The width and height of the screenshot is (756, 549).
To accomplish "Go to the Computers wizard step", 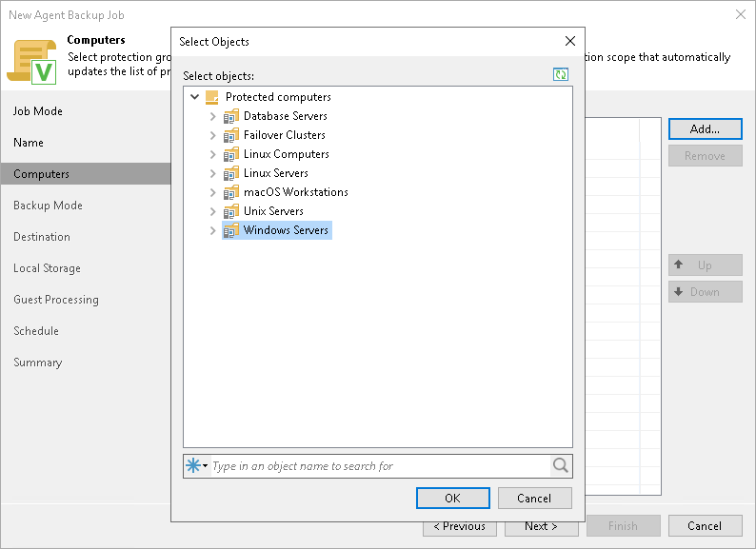I will (x=86, y=174).
